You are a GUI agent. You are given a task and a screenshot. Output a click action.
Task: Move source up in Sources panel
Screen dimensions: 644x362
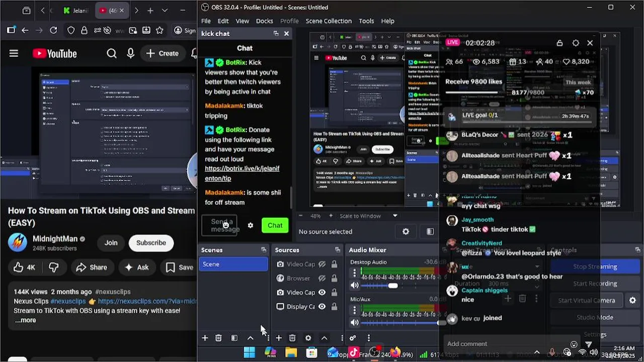coord(324,338)
